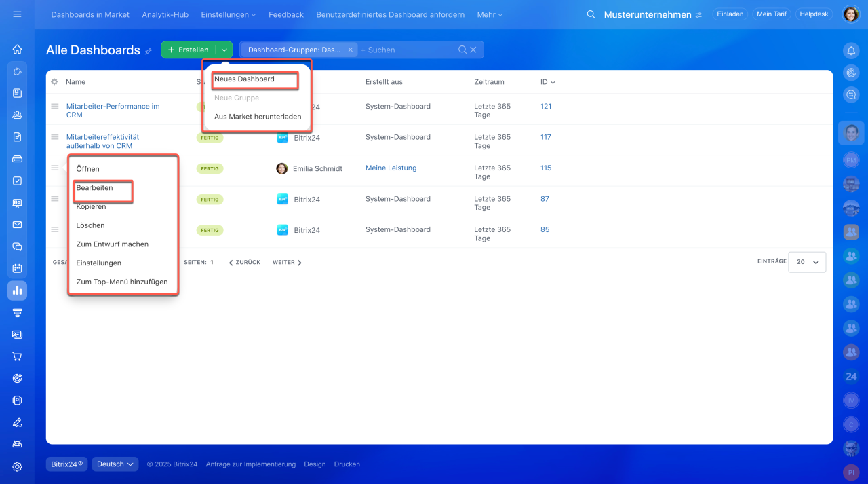Click the search magnifier in top bar

[x=591, y=14]
